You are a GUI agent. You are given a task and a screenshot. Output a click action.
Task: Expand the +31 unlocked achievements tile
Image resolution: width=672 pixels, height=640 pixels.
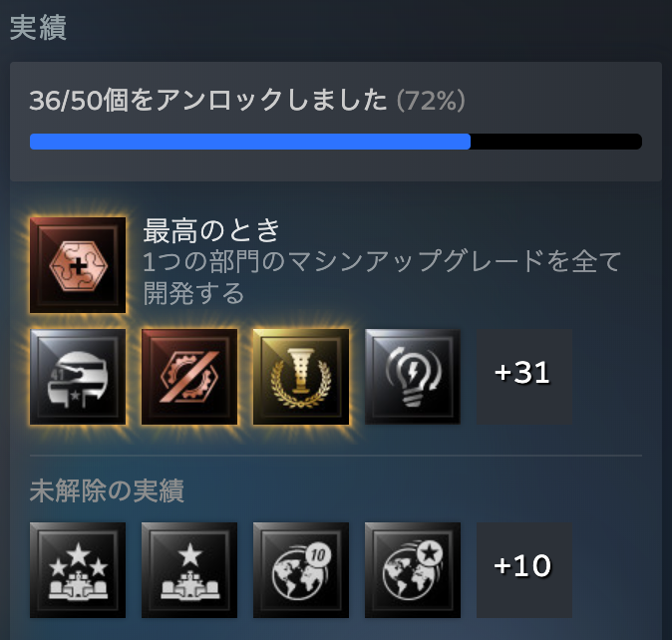(524, 377)
